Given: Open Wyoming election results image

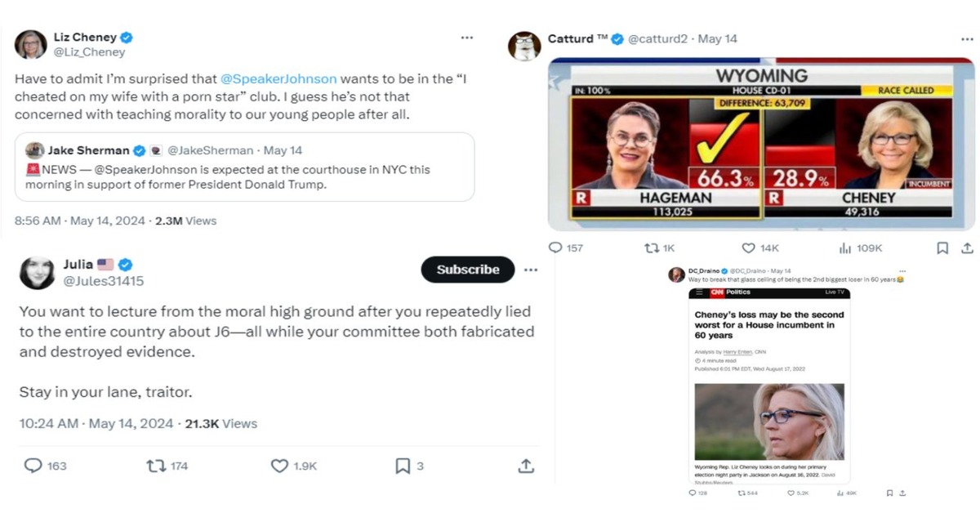Looking at the screenshot, I should (760, 144).
